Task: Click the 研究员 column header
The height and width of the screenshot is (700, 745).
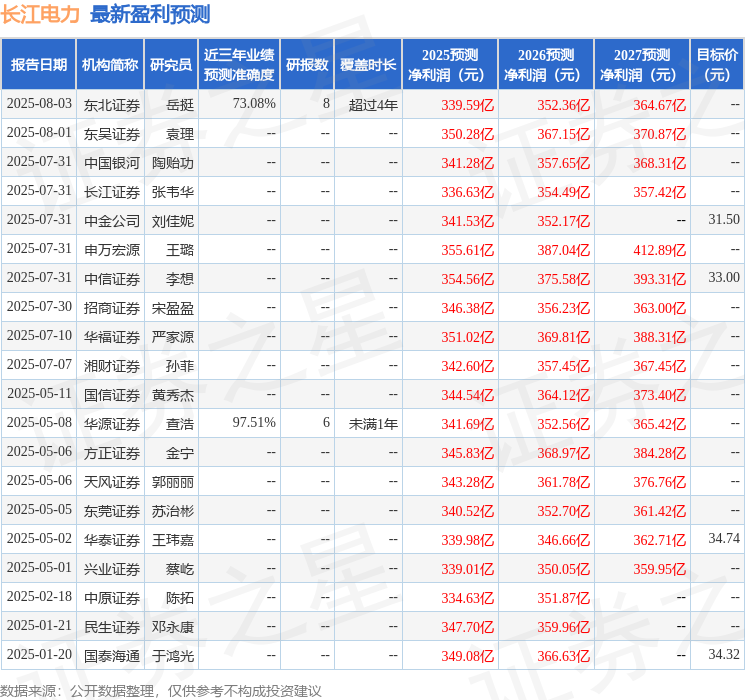Action: point(171,65)
